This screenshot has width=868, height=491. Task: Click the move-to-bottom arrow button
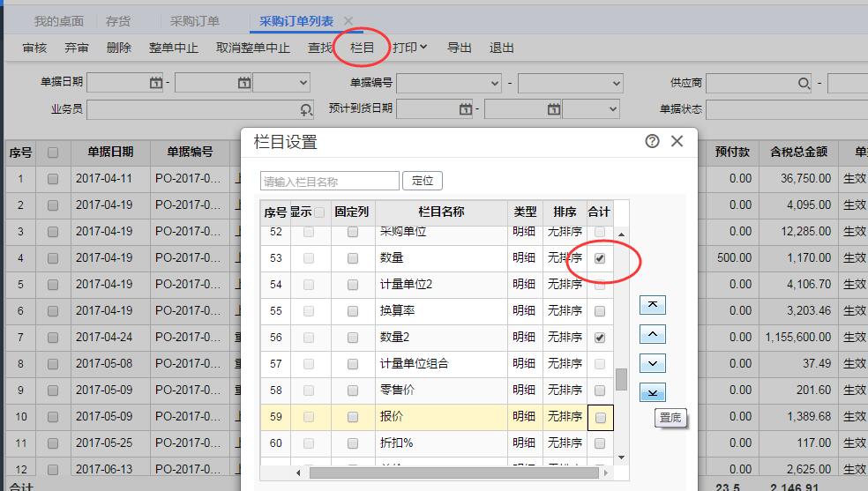651,392
